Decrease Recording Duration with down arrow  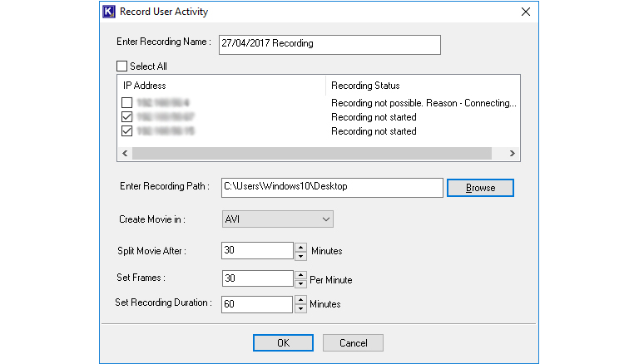tap(300, 309)
